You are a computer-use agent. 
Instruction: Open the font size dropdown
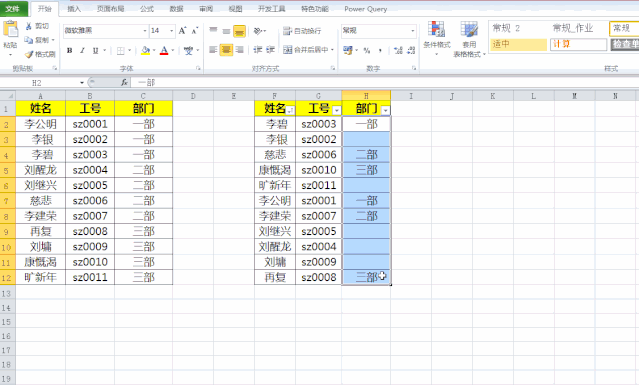pos(172,31)
